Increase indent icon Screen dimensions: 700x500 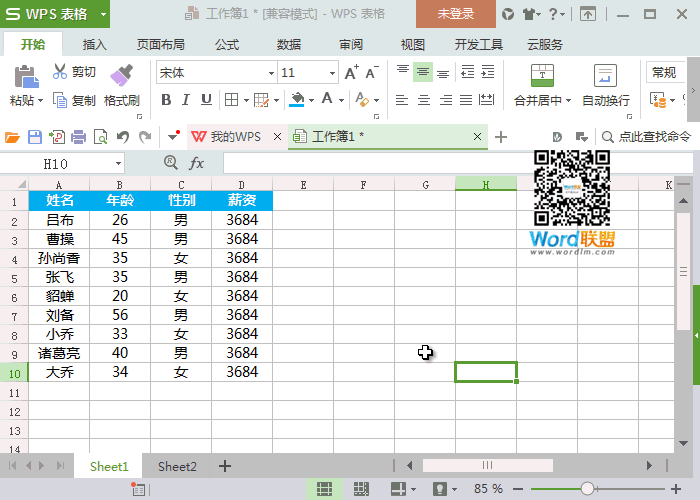click(488, 72)
